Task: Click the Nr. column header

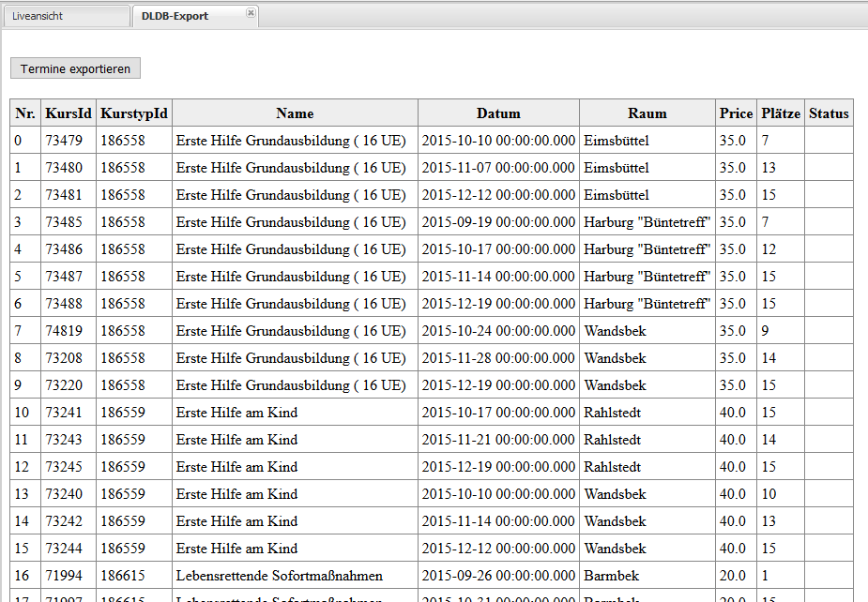Action: [24, 113]
